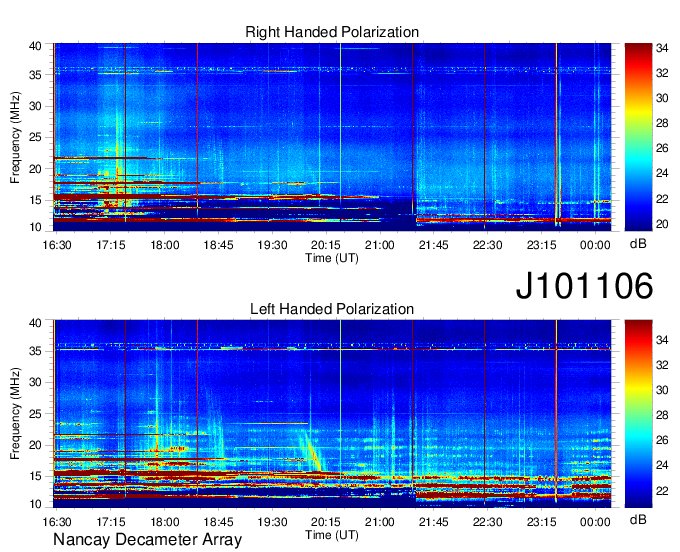Click the "10" frequency tick of bottom plot
680x552 pixels.
35,504
